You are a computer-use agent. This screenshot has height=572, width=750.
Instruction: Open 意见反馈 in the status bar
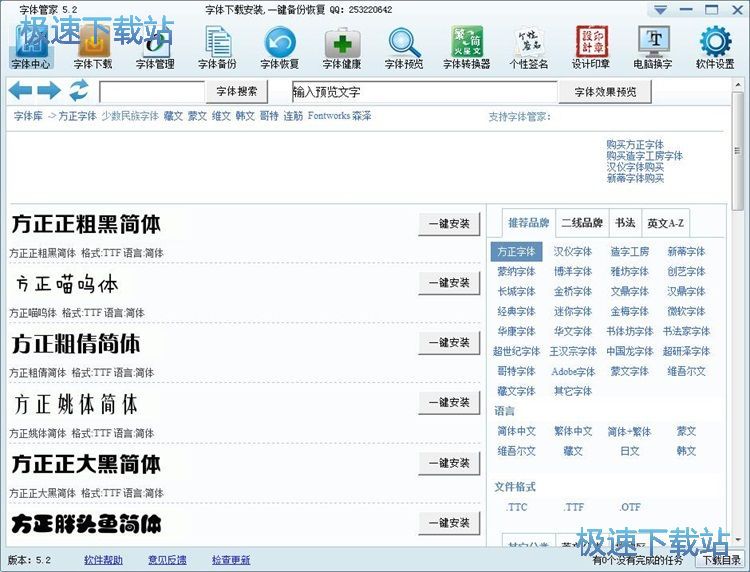click(x=167, y=560)
